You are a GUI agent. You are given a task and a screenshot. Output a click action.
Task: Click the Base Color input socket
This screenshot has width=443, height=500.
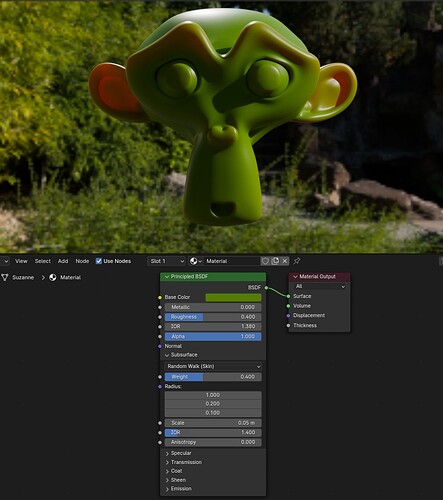160,297
